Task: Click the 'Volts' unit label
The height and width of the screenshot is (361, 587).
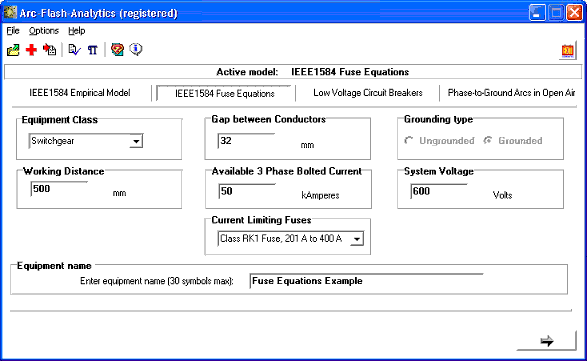Action: coord(502,195)
